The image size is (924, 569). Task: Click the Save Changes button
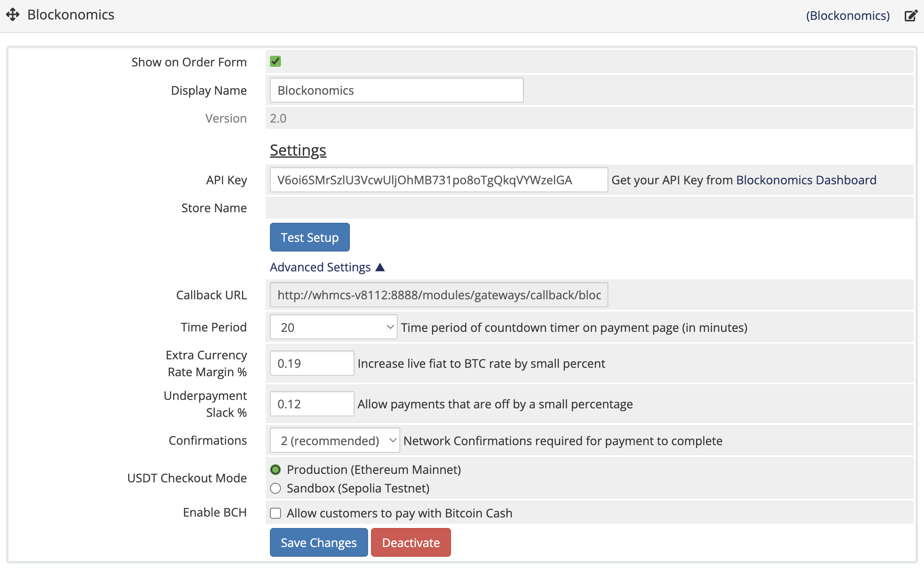coord(319,542)
